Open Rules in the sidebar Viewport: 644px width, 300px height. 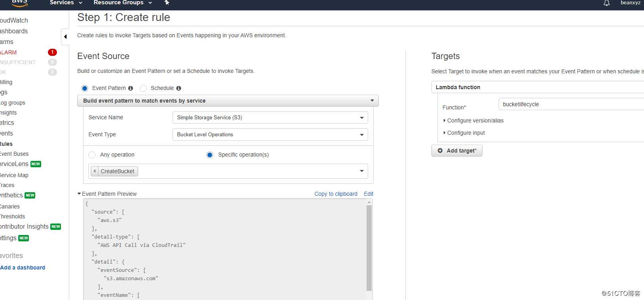(6, 144)
